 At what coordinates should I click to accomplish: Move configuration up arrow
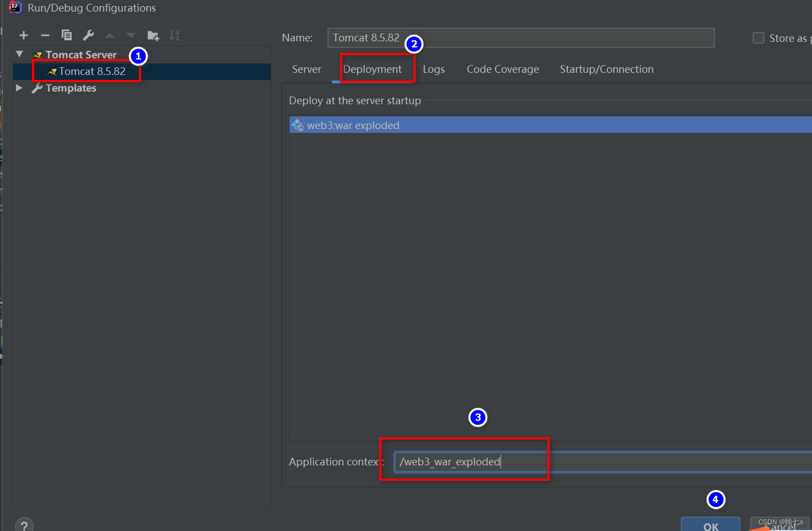click(110, 35)
